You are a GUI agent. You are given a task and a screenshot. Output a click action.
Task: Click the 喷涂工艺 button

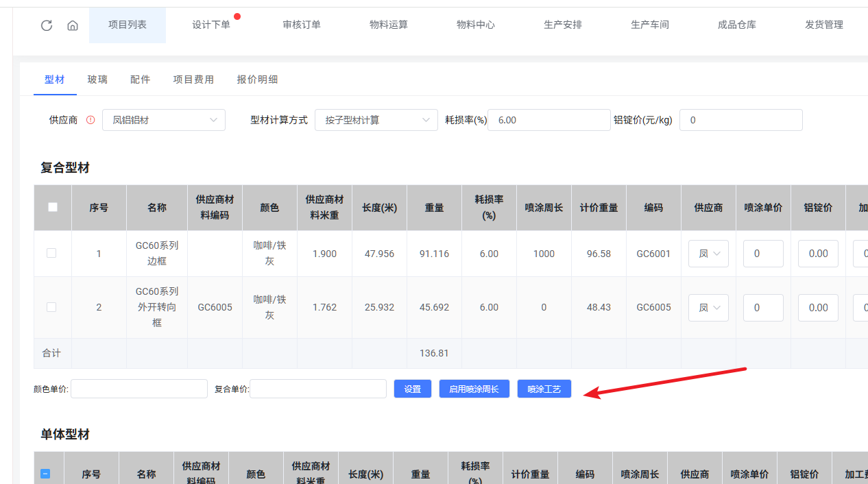coord(544,389)
